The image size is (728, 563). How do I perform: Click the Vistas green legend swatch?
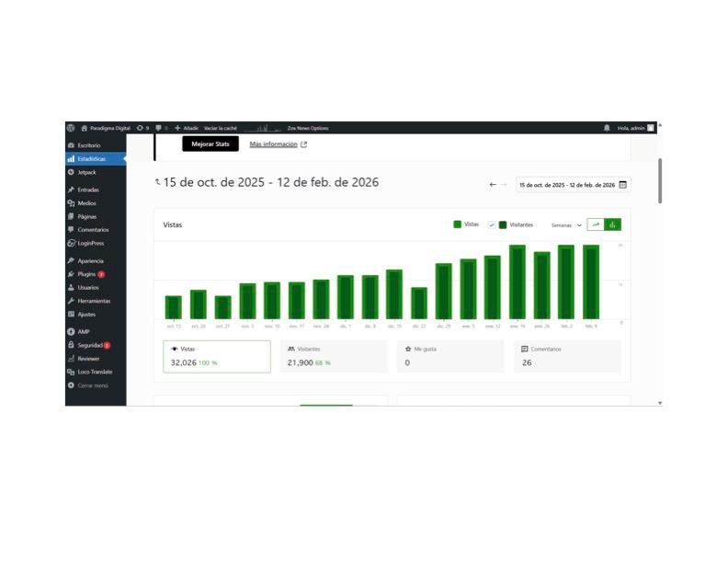458,224
